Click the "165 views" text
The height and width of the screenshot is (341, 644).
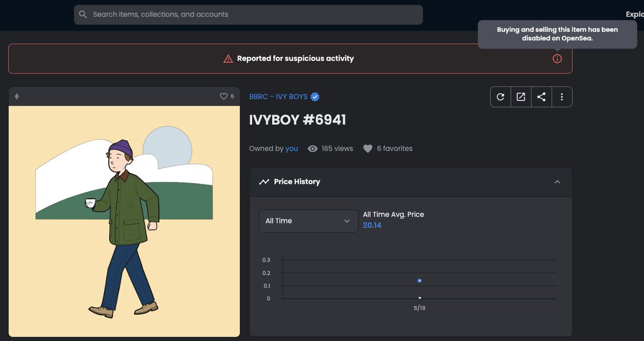click(x=337, y=149)
